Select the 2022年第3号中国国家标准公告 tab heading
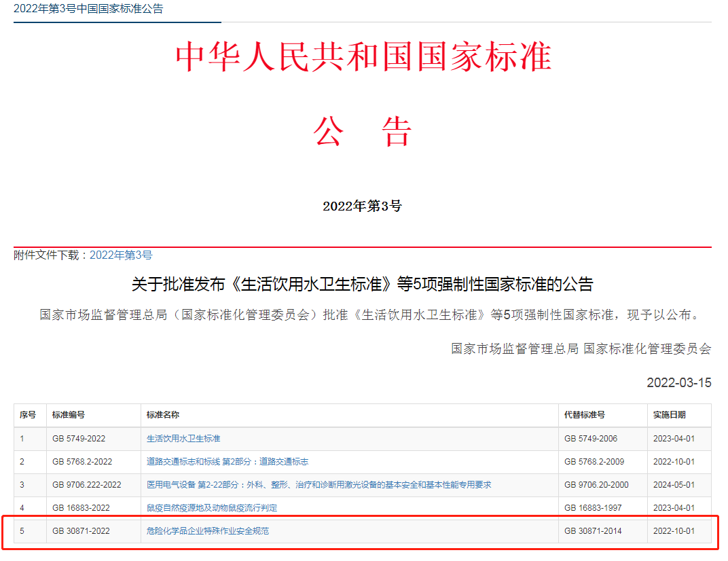The image size is (728, 561). click(x=88, y=10)
